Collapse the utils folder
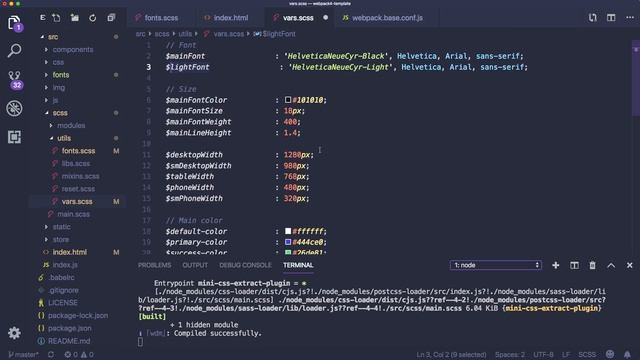Screen dimensions: 640x360 (64, 138)
